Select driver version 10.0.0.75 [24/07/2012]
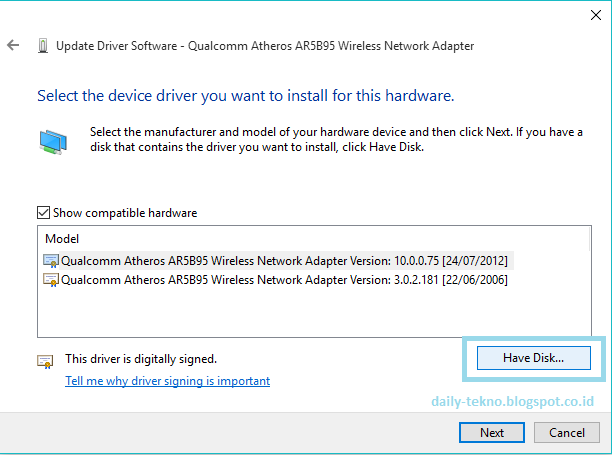612x455 pixels. (278, 260)
